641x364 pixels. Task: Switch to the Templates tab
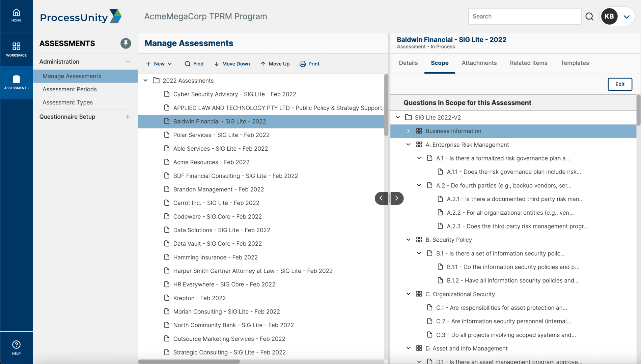(x=575, y=63)
